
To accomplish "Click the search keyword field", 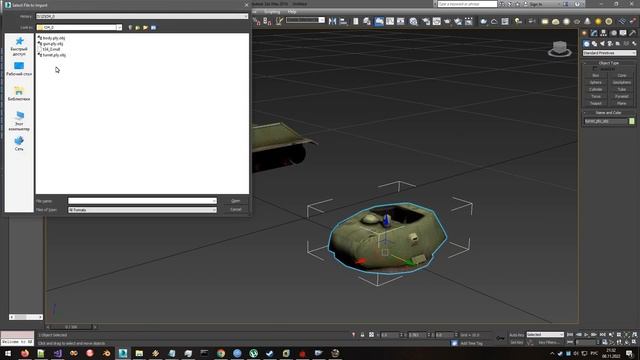I will (467, 4).
